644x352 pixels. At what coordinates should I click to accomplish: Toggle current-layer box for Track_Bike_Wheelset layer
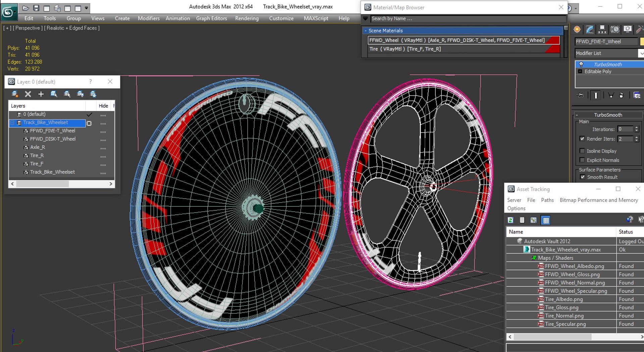(x=89, y=123)
